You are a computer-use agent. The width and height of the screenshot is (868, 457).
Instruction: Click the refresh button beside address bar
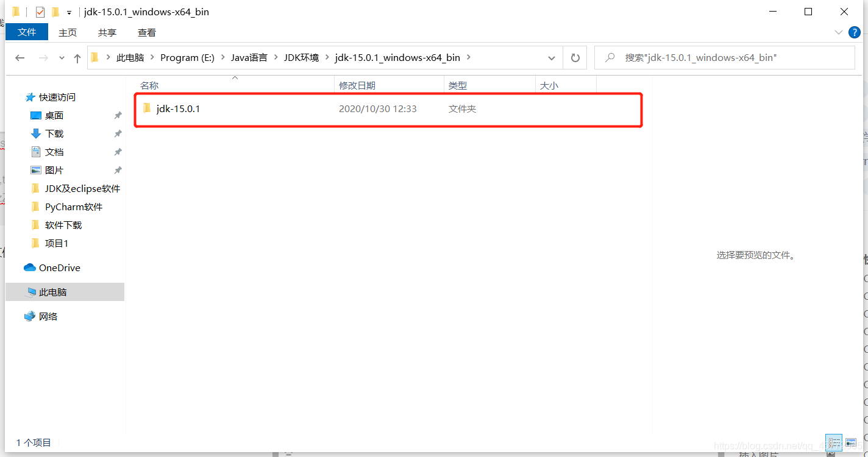point(575,58)
